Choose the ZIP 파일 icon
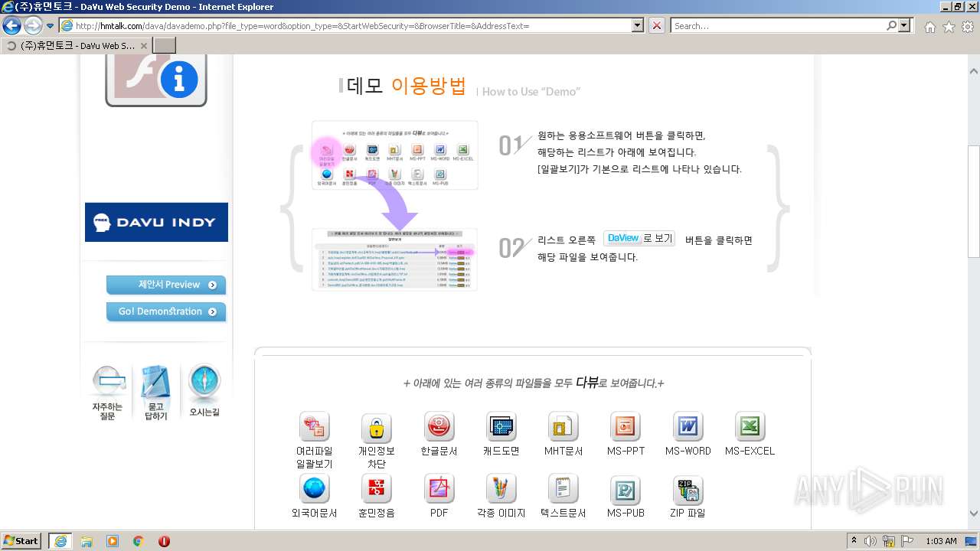The height and width of the screenshot is (551, 980). point(688,490)
